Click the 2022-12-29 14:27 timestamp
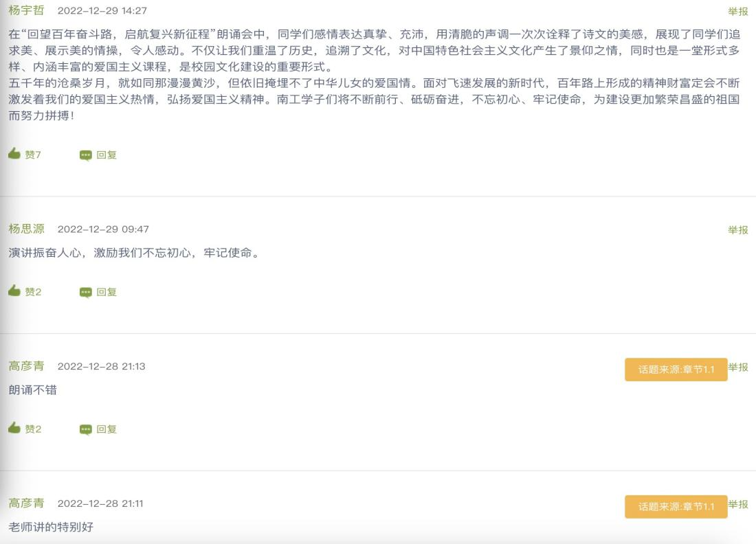756x544 pixels. (102, 11)
